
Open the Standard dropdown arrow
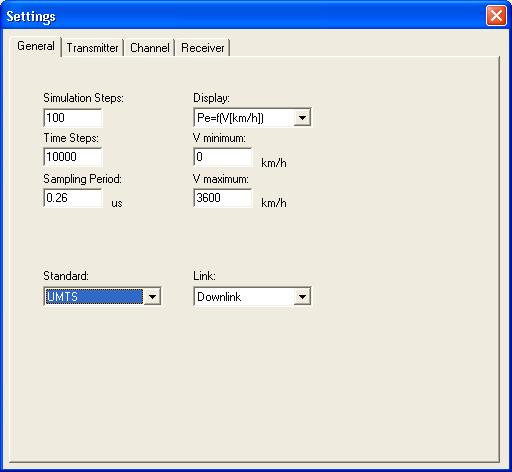152,296
